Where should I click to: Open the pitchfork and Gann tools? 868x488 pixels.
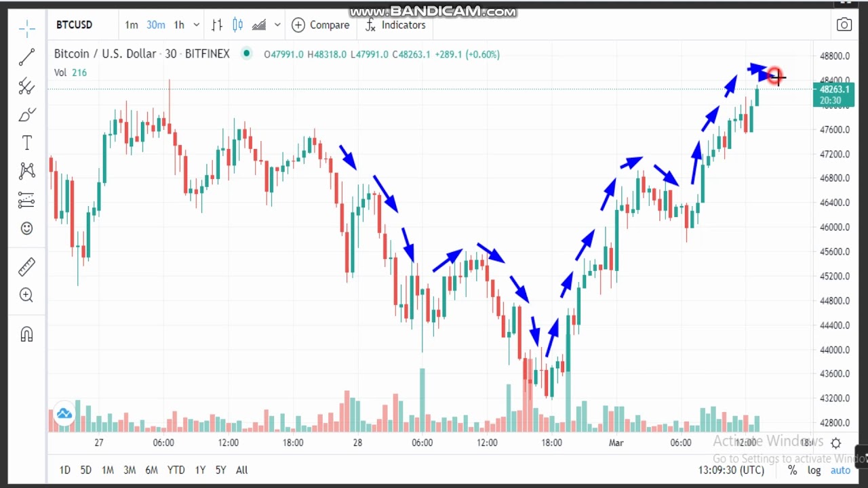pos(26,86)
